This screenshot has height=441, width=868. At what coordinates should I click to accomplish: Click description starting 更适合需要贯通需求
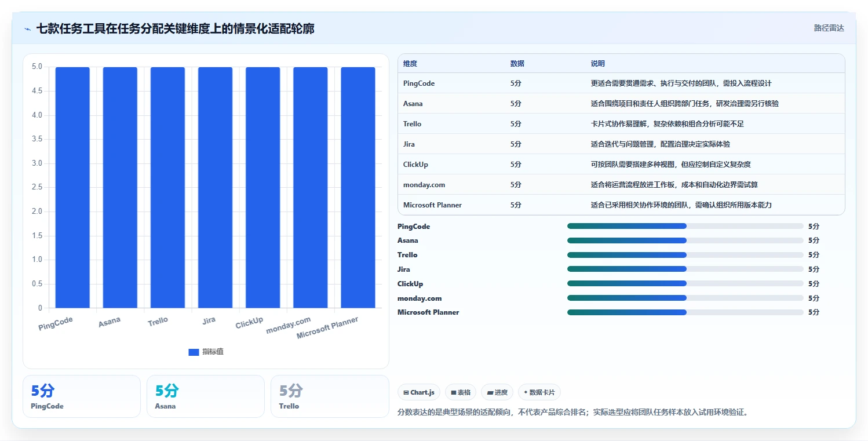(x=681, y=83)
